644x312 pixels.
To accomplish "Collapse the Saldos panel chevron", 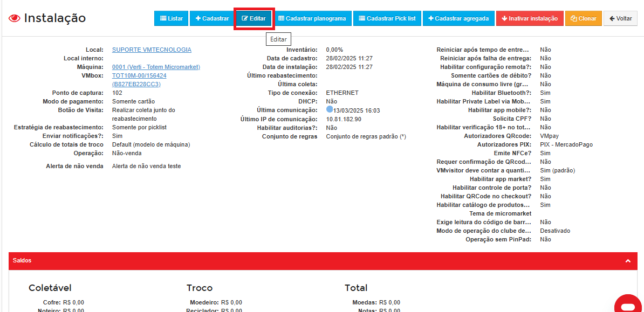I will tap(628, 261).
